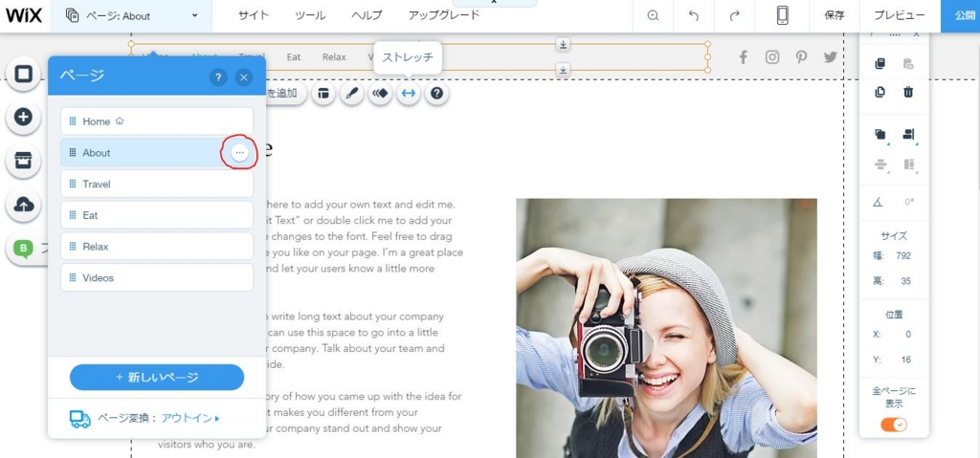Viewport: 980px width, 458px height.
Task: Redo the last action
Action: pyautogui.click(x=734, y=15)
